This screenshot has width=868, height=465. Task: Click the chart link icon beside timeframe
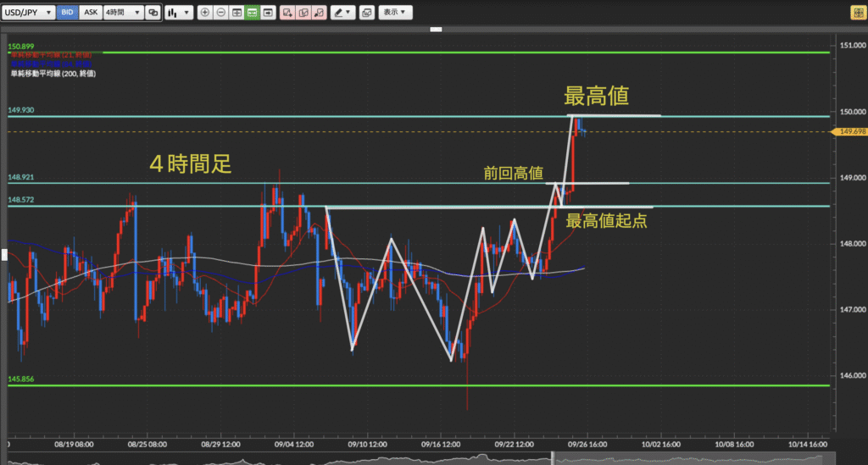pyautogui.click(x=153, y=13)
